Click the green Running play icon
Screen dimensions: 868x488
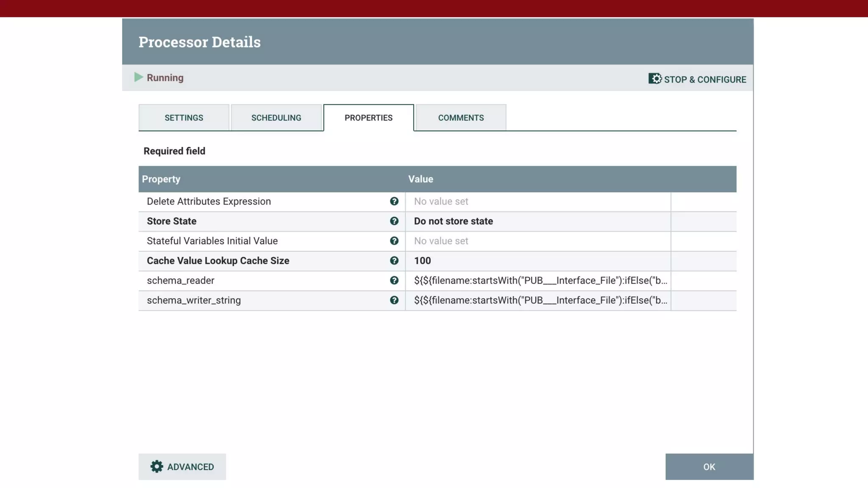138,77
